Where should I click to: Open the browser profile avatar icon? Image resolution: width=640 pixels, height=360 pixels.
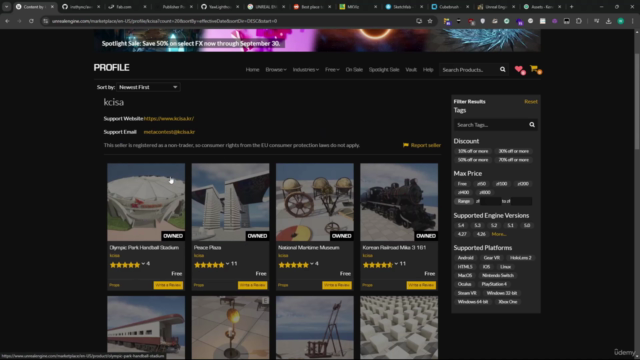coord(620,21)
